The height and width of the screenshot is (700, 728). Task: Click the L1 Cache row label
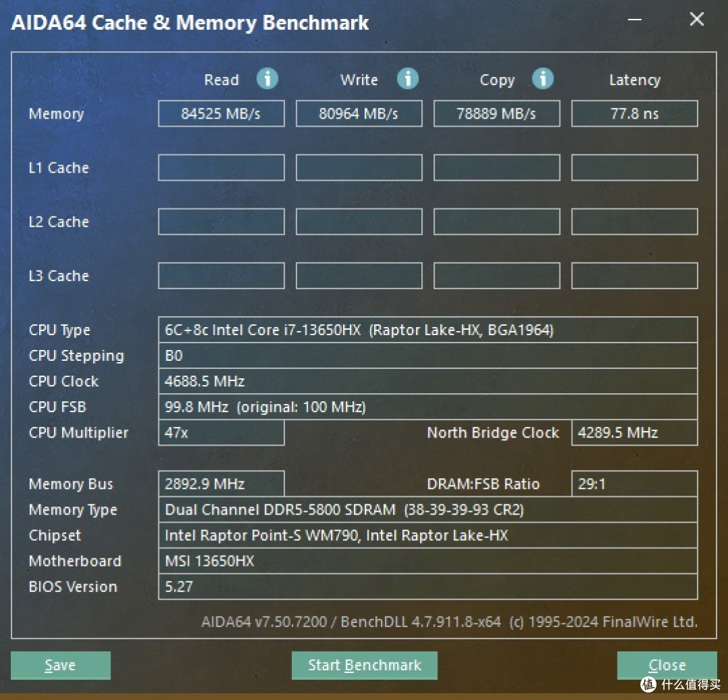[59, 167]
